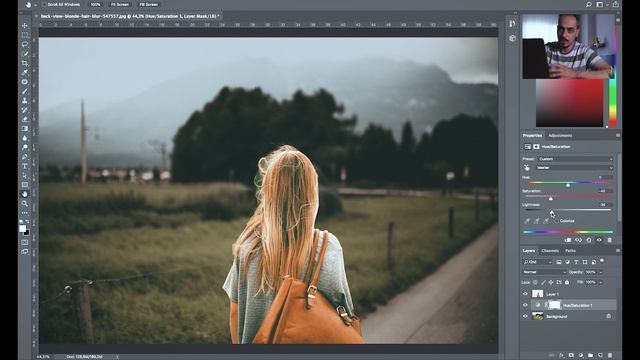
Task: Reset Hue/Saturation adjustment defaults
Action: click(x=589, y=240)
